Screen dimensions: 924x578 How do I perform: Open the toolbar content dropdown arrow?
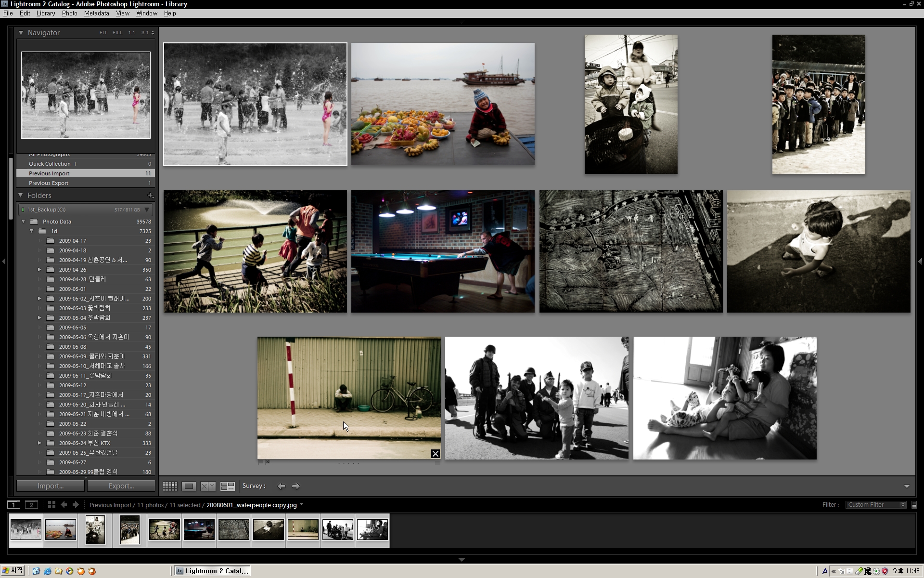coord(907,486)
